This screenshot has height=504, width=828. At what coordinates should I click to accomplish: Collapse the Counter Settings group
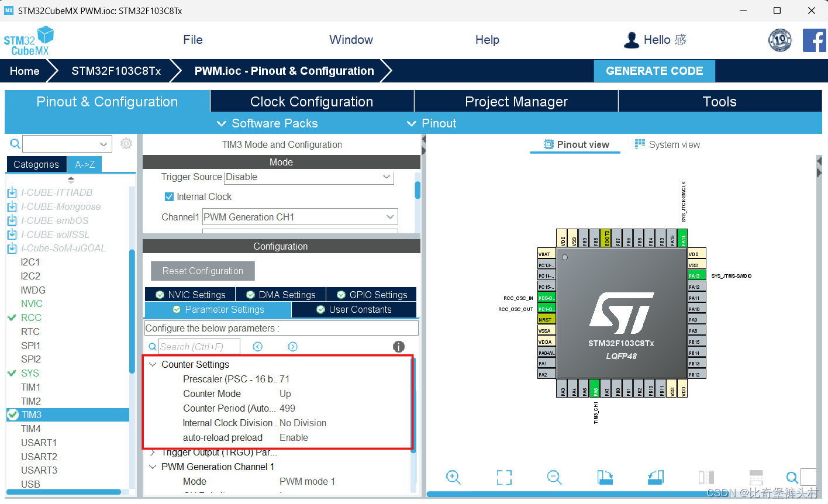pyautogui.click(x=153, y=364)
